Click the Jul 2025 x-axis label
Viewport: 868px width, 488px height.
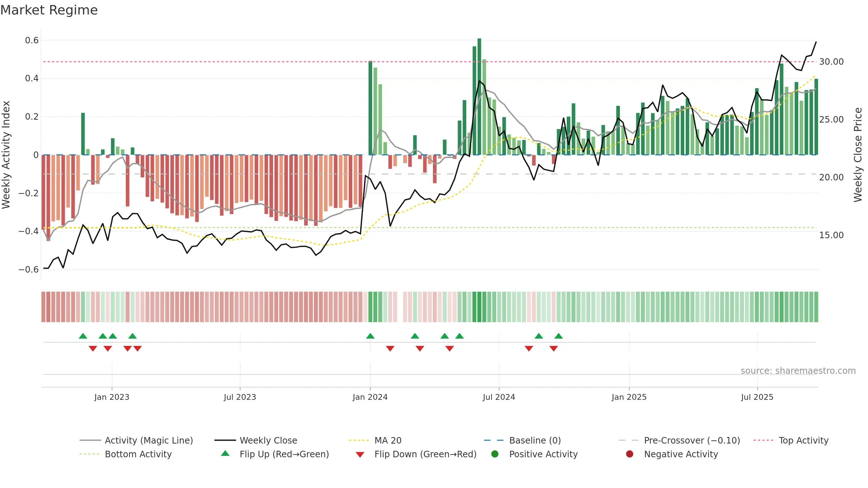(x=757, y=397)
